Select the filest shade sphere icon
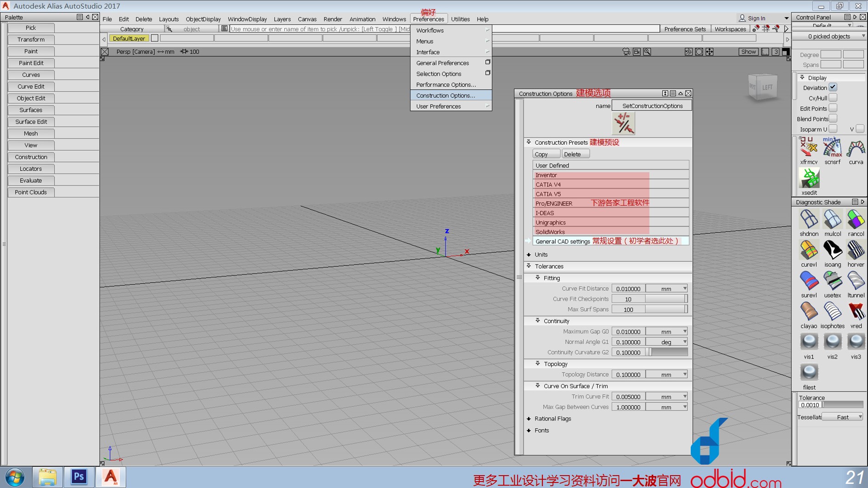This screenshot has height=488, width=868. pos(809,373)
